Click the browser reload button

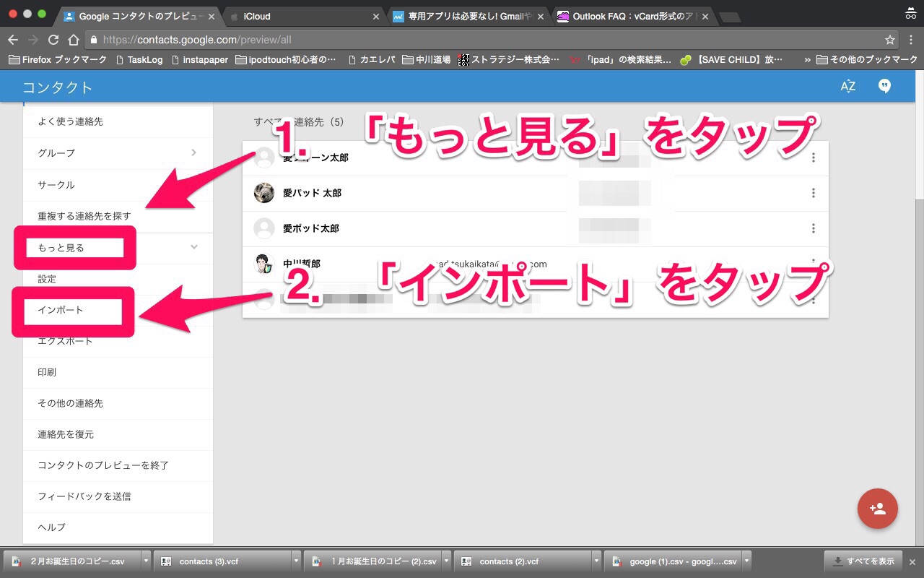coord(53,40)
